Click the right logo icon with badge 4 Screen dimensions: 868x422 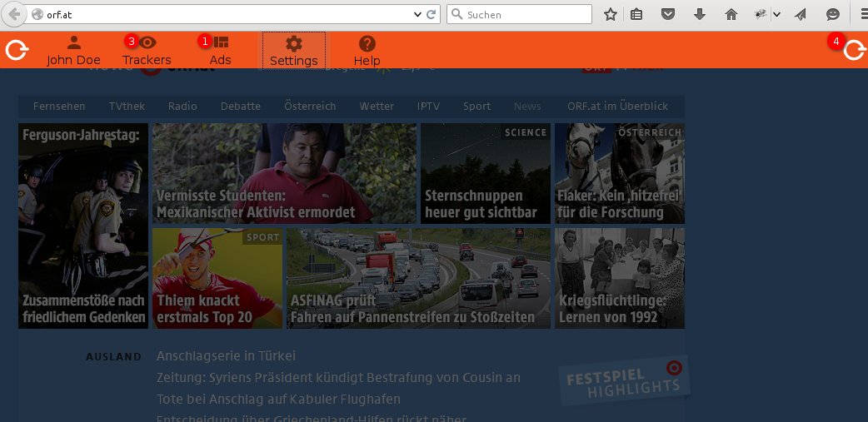pyautogui.click(x=854, y=51)
